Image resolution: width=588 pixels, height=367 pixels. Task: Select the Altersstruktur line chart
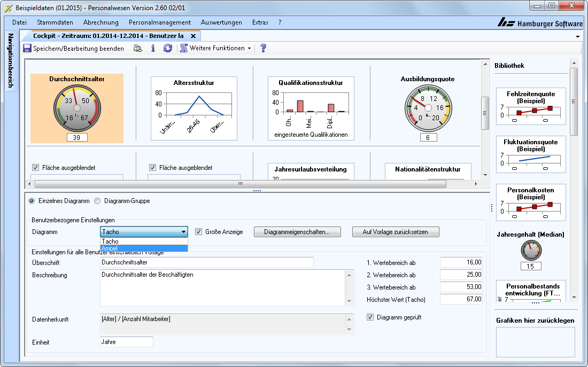click(x=194, y=108)
